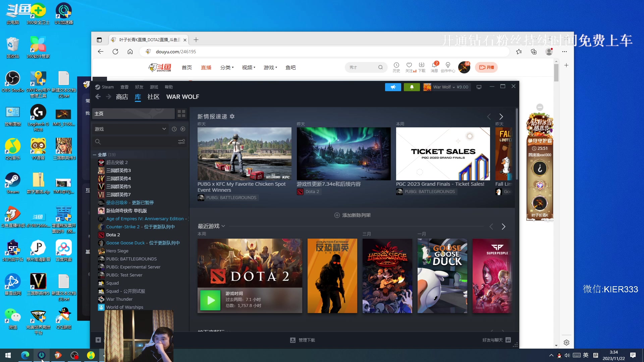
Task: Click the Steam announcements megaphone icon
Action: pyautogui.click(x=393, y=87)
